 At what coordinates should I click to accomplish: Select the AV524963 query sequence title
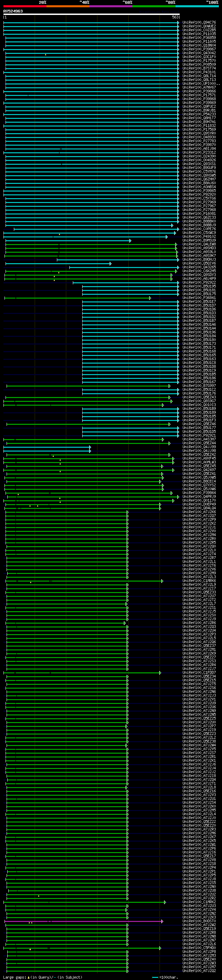click(13, 11)
